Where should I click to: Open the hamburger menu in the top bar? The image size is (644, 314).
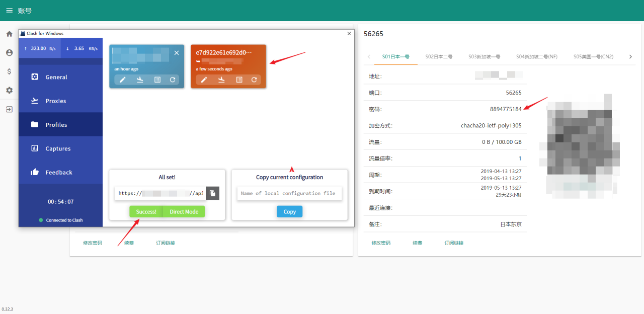click(9, 10)
